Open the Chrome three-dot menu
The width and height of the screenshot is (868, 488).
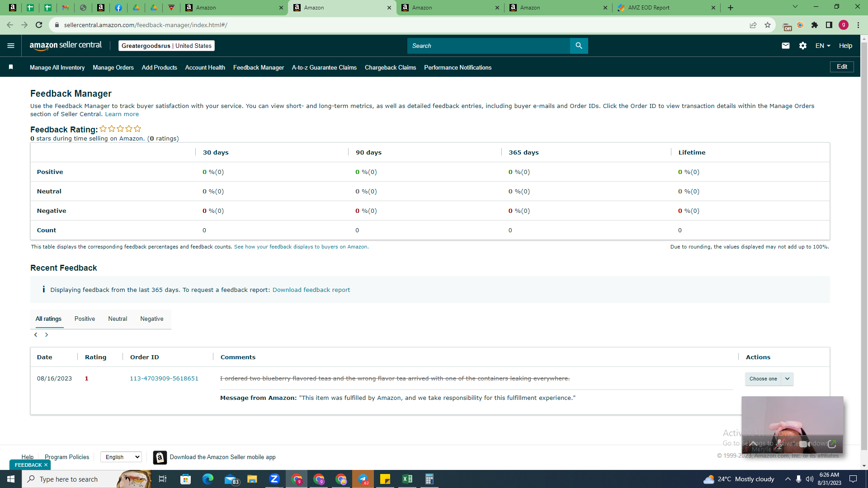pyautogui.click(x=858, y=25)
